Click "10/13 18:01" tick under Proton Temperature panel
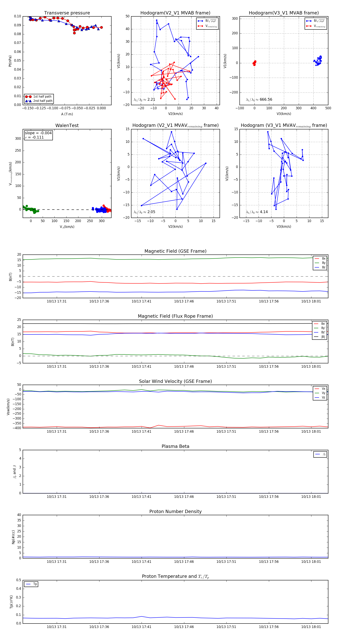The image size is (351, 644). [311, 627]
